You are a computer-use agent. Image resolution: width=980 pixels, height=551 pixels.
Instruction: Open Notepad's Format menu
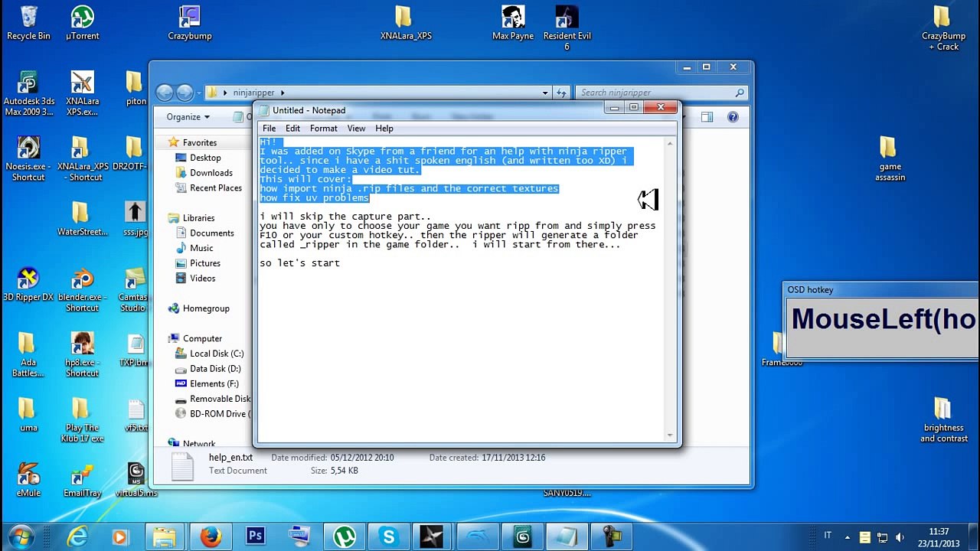pyautogui.click(x=323, y=129)
